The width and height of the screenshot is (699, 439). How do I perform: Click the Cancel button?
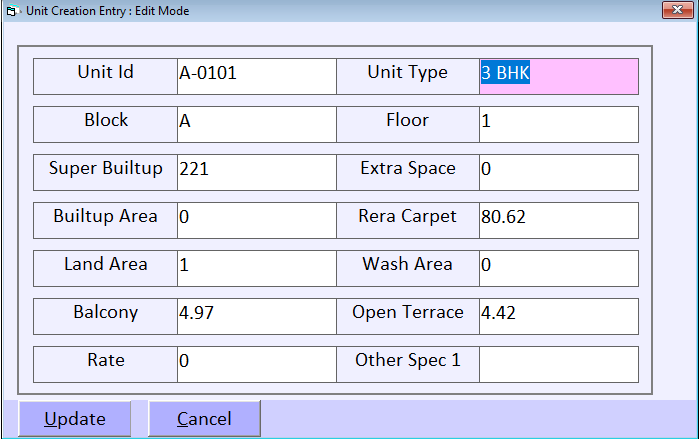pyautogui.click(x=204, y=418)
